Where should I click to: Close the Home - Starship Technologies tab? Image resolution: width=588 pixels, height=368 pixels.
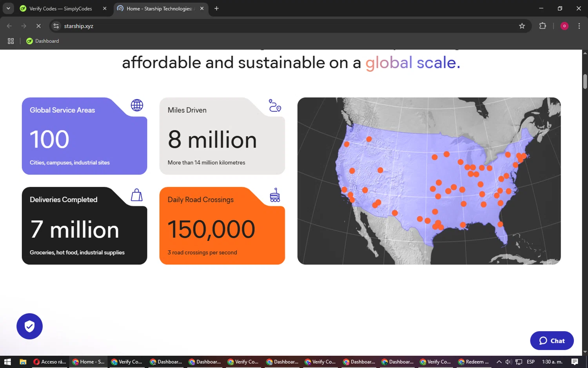tap(202, 9)
